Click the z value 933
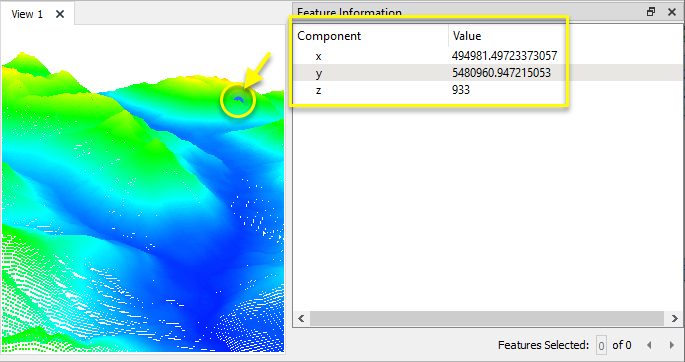 [461, 90]
